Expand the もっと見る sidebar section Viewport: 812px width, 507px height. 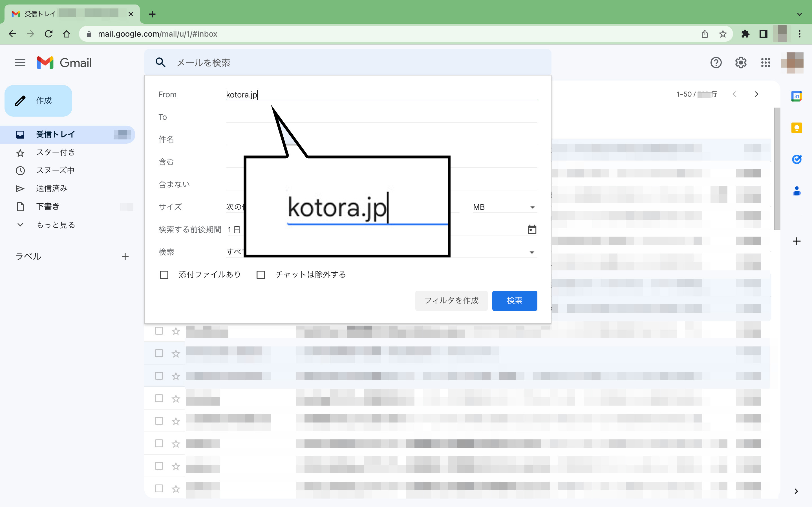point(55,224)
